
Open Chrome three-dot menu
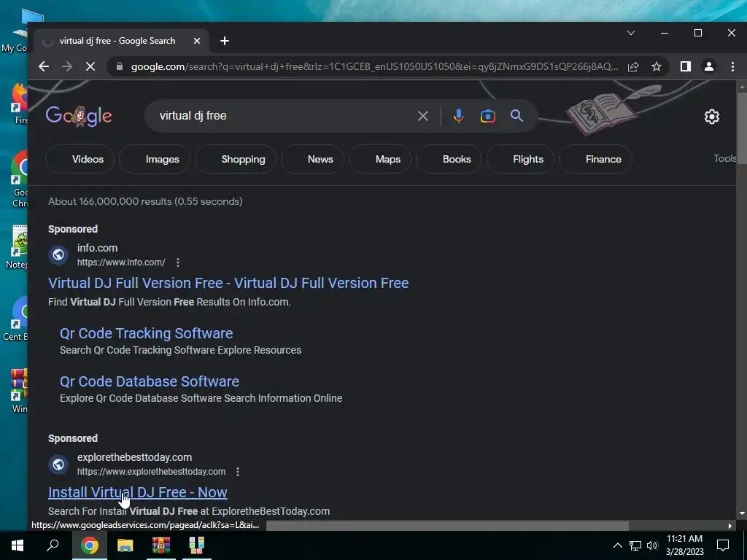(x=732, y=66)
